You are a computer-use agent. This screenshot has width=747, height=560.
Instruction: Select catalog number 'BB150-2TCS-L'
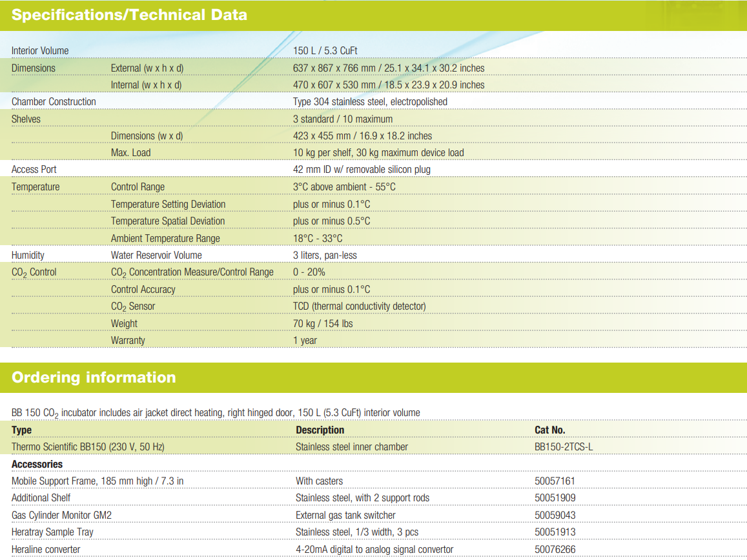click(564, 446)
